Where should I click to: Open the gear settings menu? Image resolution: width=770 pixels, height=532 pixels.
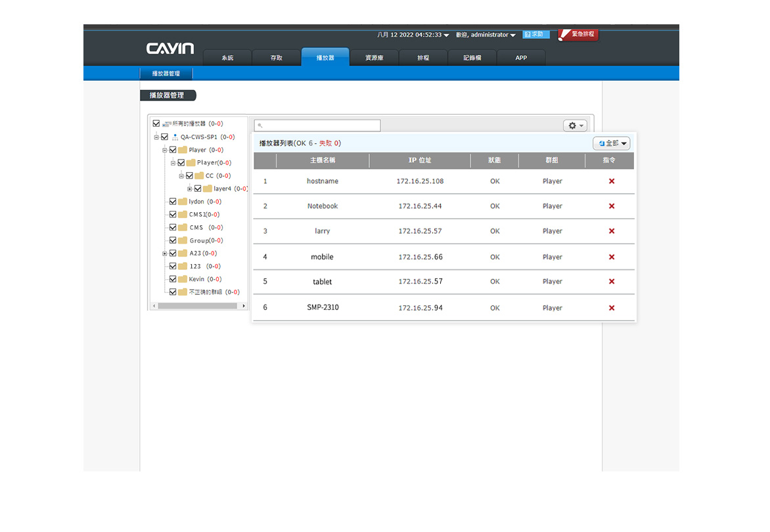(x=575, y=125)
